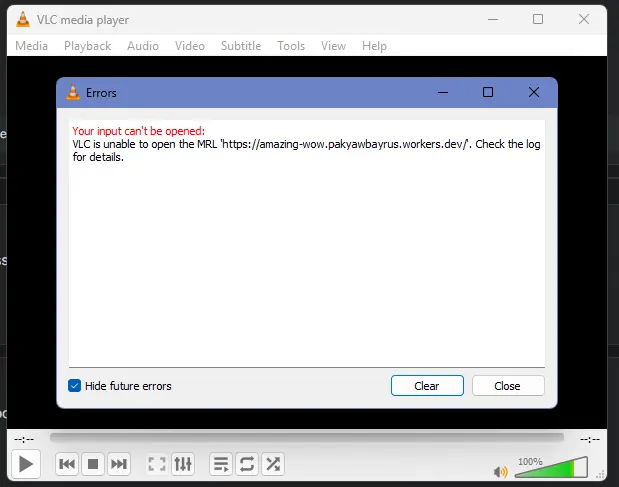Open the View menu
The width and height of the screenshot is (619, 487).
click(334, 46)
